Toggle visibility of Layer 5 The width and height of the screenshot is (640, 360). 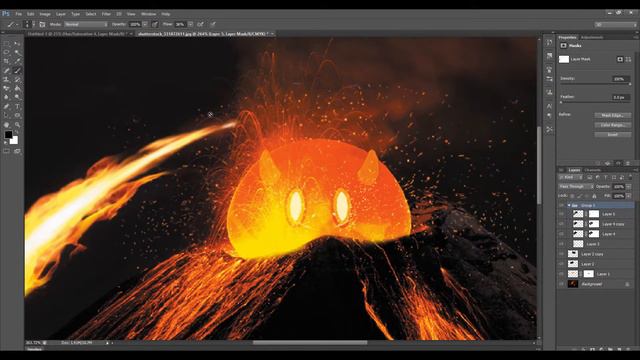point(562,214)
